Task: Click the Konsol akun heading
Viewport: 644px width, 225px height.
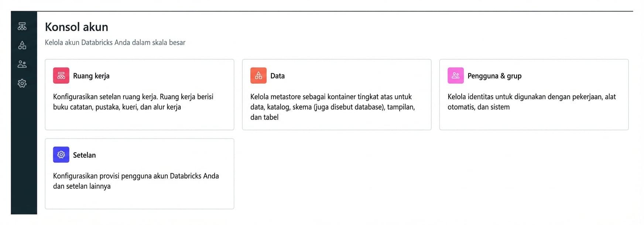Action: 76,27
